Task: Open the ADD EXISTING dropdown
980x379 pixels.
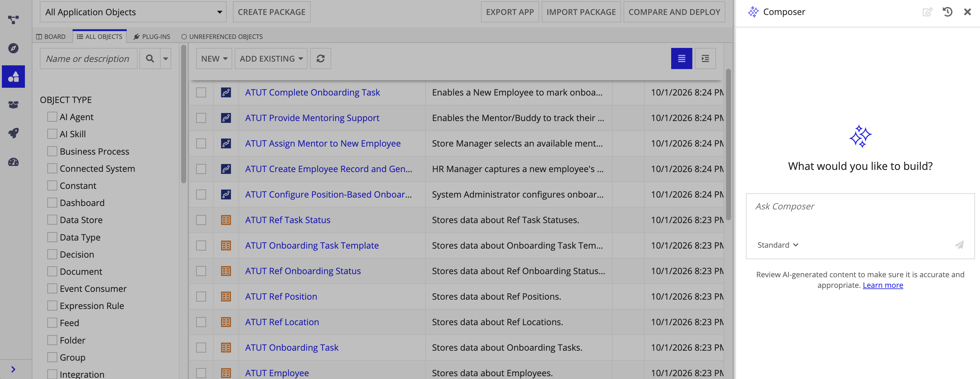Action: (x=271, y=58)
